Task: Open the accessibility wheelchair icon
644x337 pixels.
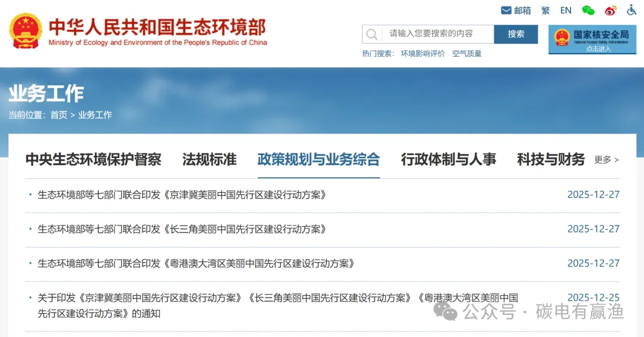Action: 631,10
